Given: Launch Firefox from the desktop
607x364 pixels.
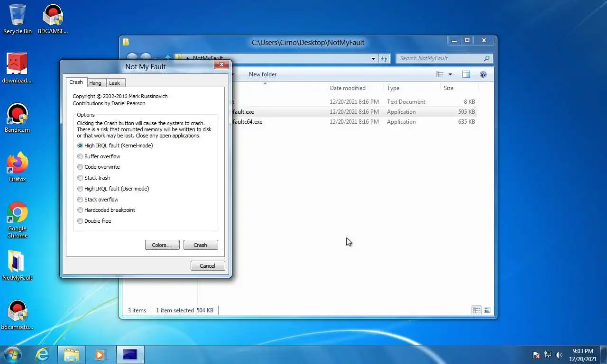Looking at the screenshot, I should (x=18, y=167).
